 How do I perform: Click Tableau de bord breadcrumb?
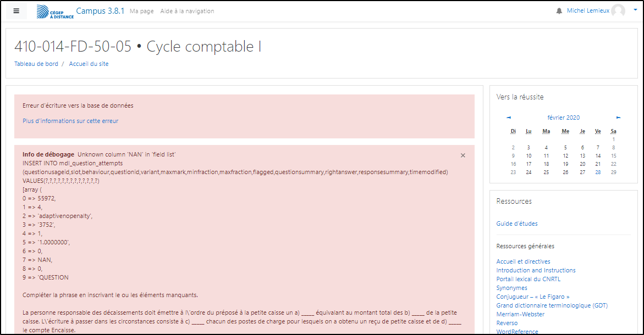36,64
